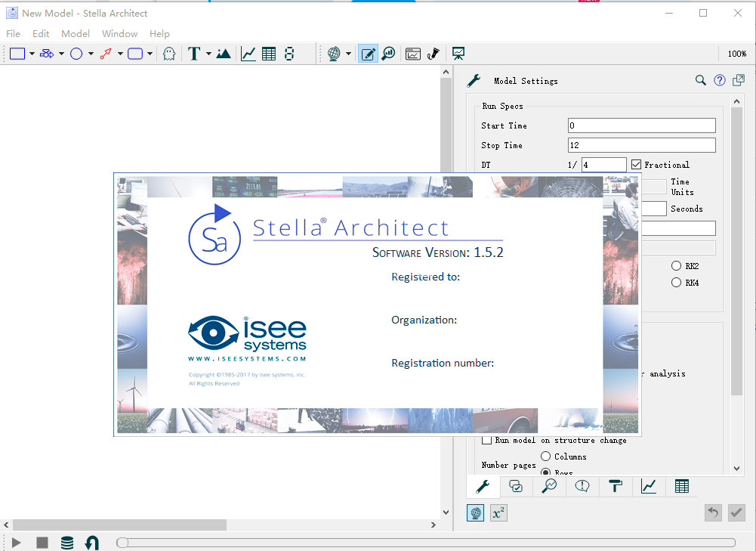The image size is (756, 551).
Task: Switch to the table settings tab
Action: click(x=682, y=486)
